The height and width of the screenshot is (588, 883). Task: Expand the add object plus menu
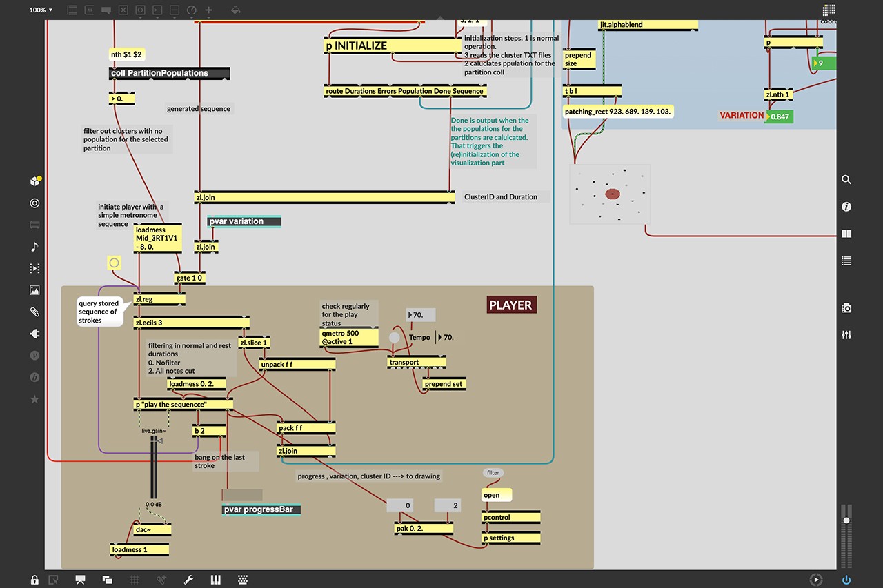(x=208, y=10)
